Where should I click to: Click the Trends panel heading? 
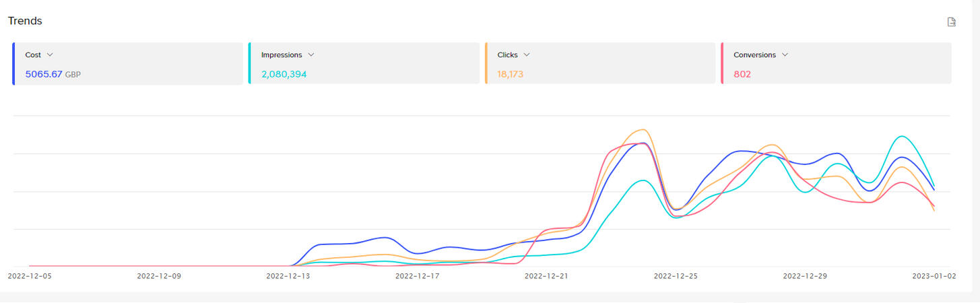25,21
